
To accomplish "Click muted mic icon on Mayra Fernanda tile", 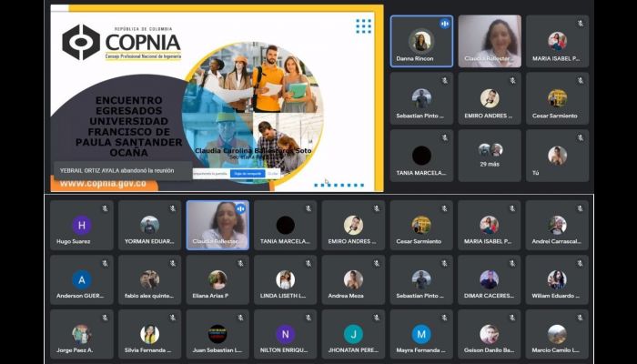I will point(444,318).
